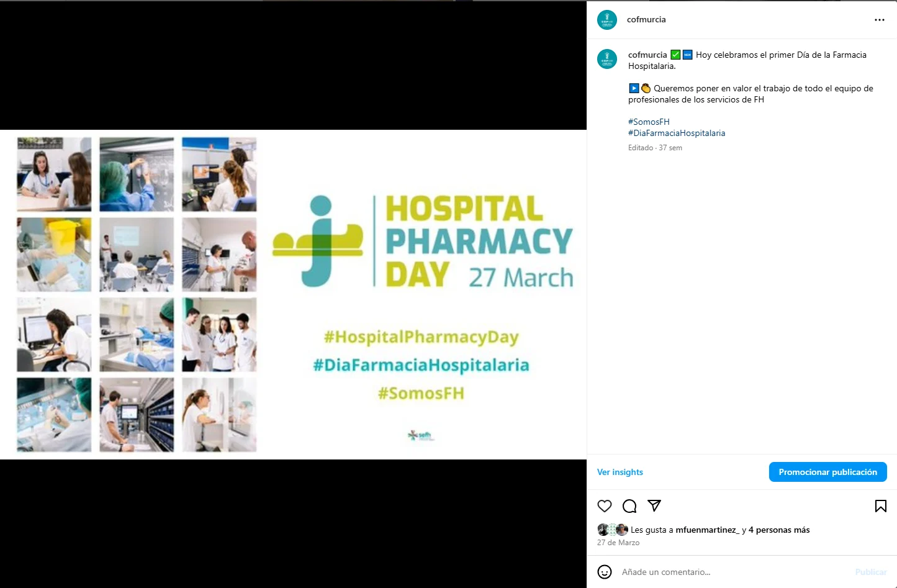897x588 pixels.
Task: Open the three-dot more options menu
Action: pos(880,20)
